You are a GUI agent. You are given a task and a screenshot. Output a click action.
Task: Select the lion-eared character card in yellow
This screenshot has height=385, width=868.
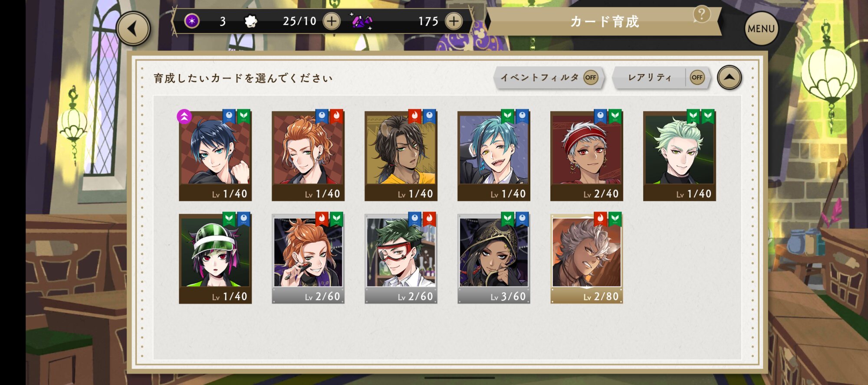coord(401,156)
